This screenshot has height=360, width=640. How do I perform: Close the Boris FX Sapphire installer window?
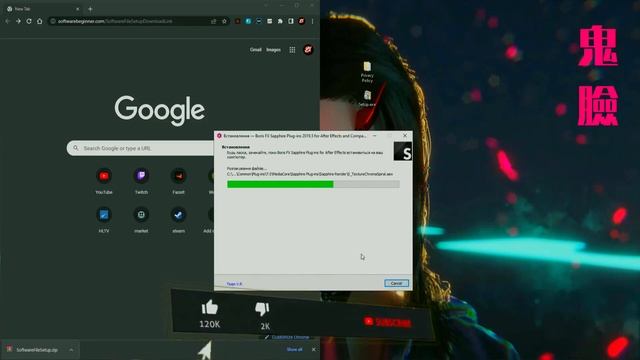405,136
